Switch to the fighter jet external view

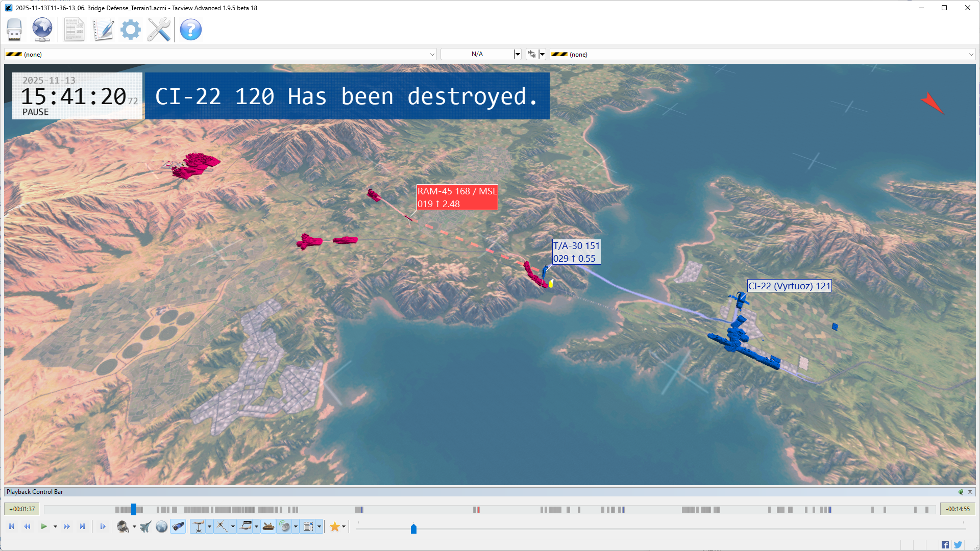(145, 527)
